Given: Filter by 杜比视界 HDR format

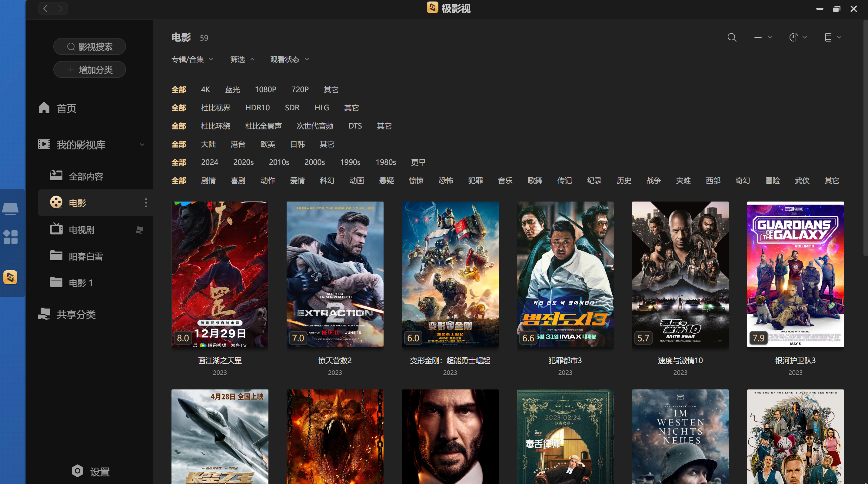Looking at the screenshot, I should pos(215,108).
